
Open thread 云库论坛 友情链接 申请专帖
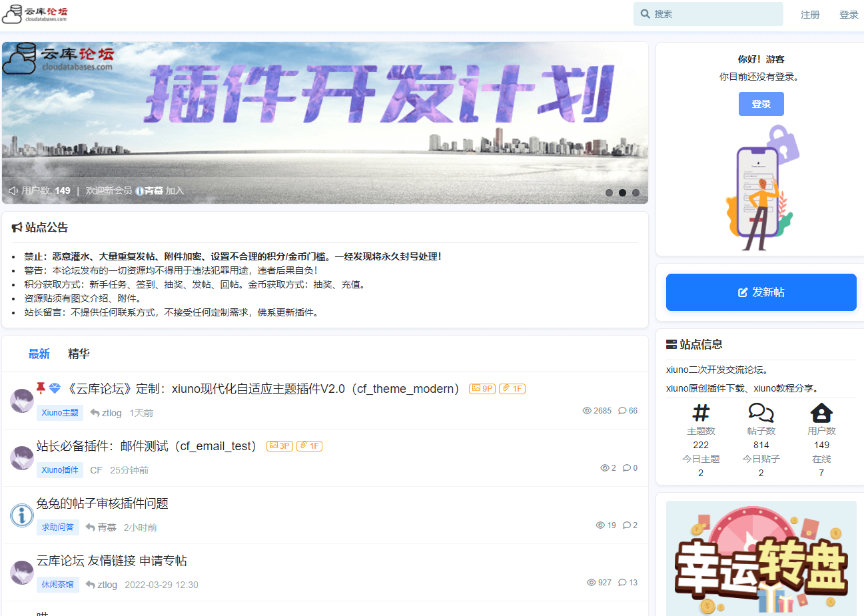pyautogui.click(x=111, y=561)
